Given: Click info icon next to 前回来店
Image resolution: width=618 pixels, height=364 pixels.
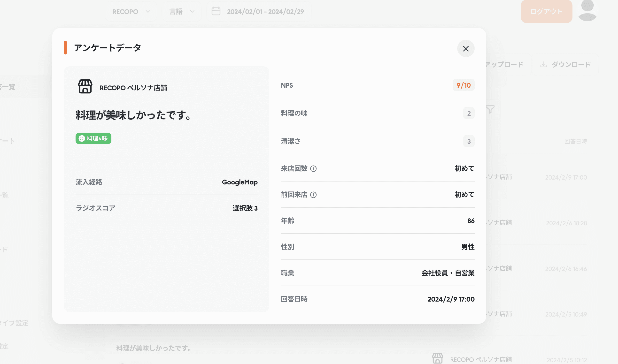Looking at the screenshot, I should click(313, 195).
